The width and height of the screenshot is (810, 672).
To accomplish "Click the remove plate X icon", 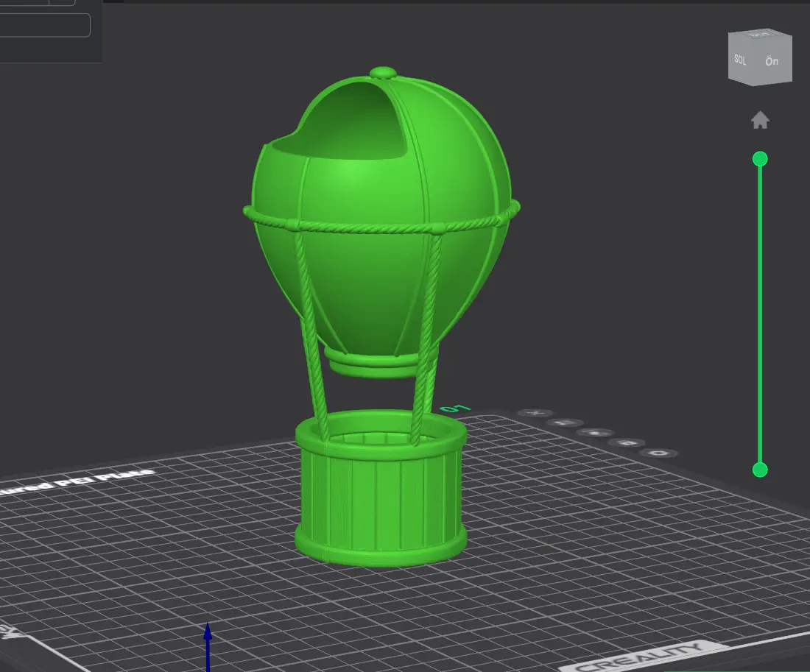I will pyautogui.click(x=535, y=413).
